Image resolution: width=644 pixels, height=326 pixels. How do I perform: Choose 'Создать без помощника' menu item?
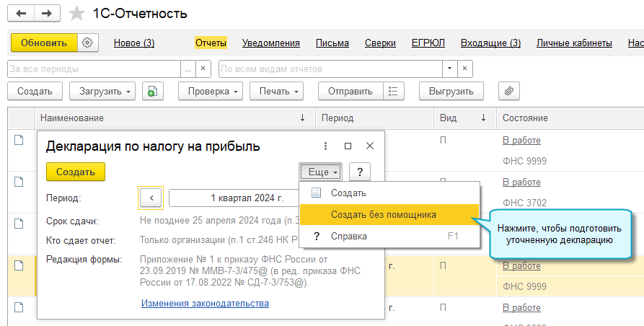[x=383, y=214]
